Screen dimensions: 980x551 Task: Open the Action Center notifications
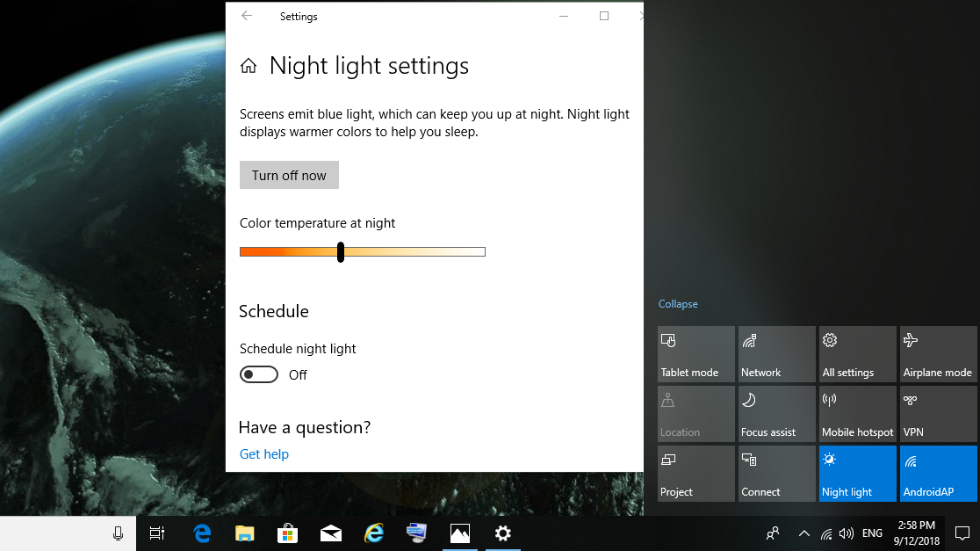(962, 533)
